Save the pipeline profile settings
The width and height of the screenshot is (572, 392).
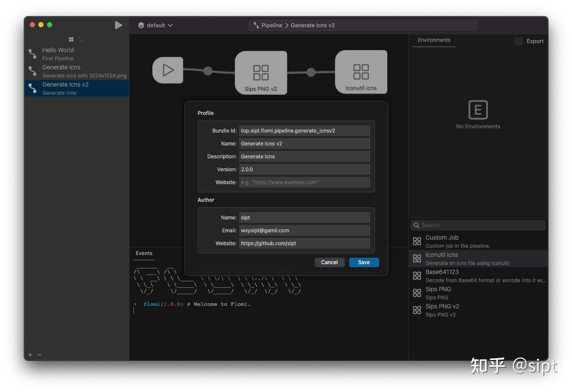point(364,262)
